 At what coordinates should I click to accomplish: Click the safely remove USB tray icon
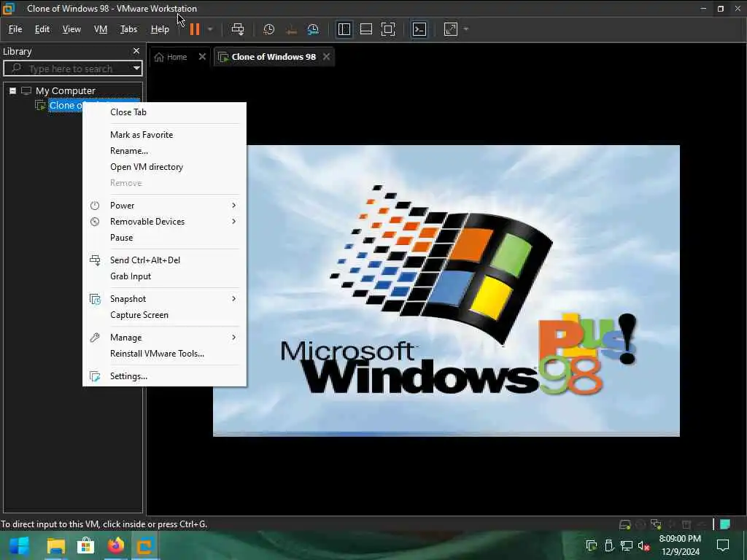tap(609, 545)
